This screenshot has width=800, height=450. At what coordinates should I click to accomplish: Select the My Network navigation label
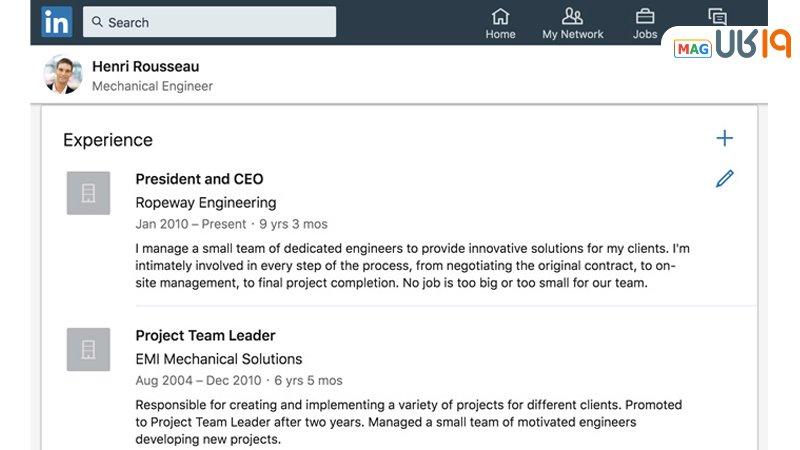(572, 34)
